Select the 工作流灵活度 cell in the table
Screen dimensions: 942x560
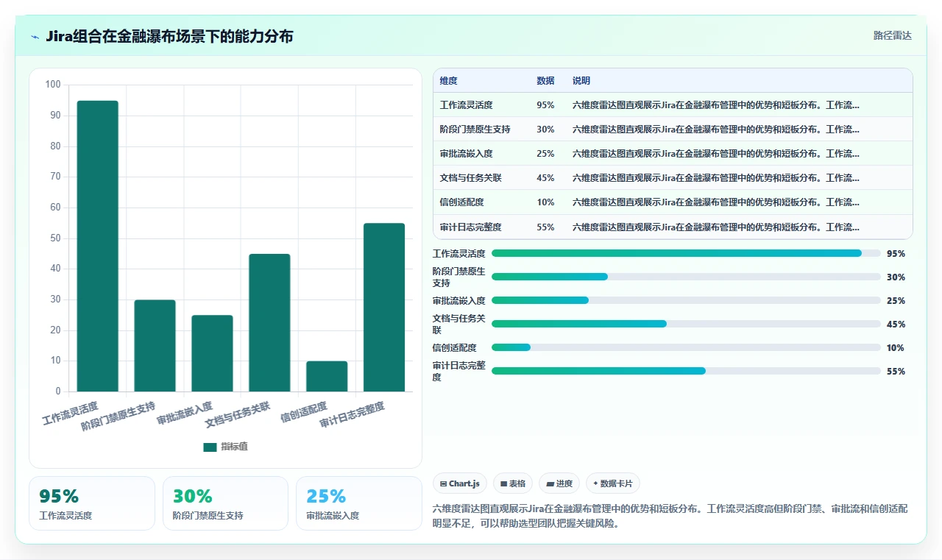pos(482,105)
